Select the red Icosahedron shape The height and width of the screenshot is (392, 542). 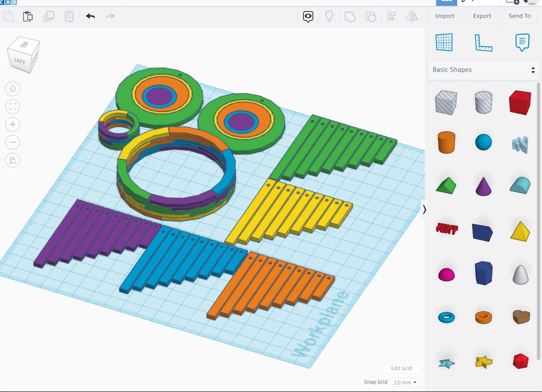(x=520, y=361)
